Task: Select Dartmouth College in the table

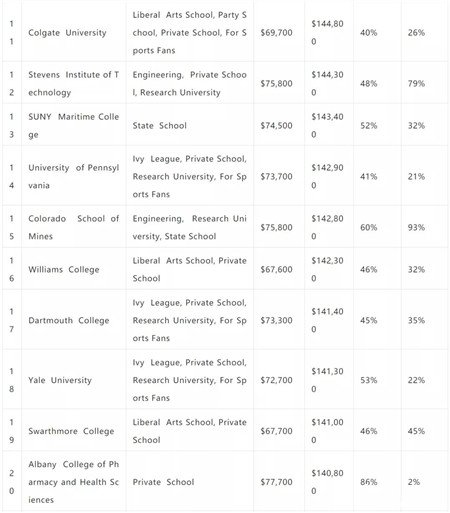Action: [x=69, y=320]
